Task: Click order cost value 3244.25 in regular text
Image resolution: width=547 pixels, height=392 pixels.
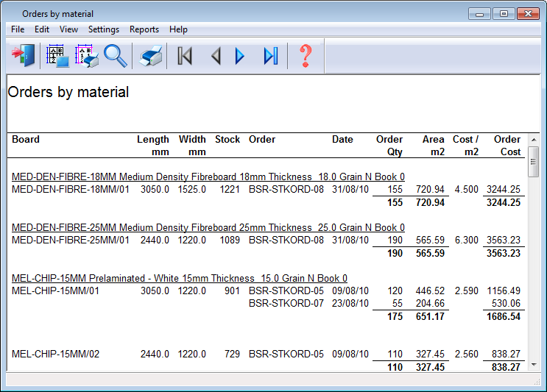Action: point(504,189)
